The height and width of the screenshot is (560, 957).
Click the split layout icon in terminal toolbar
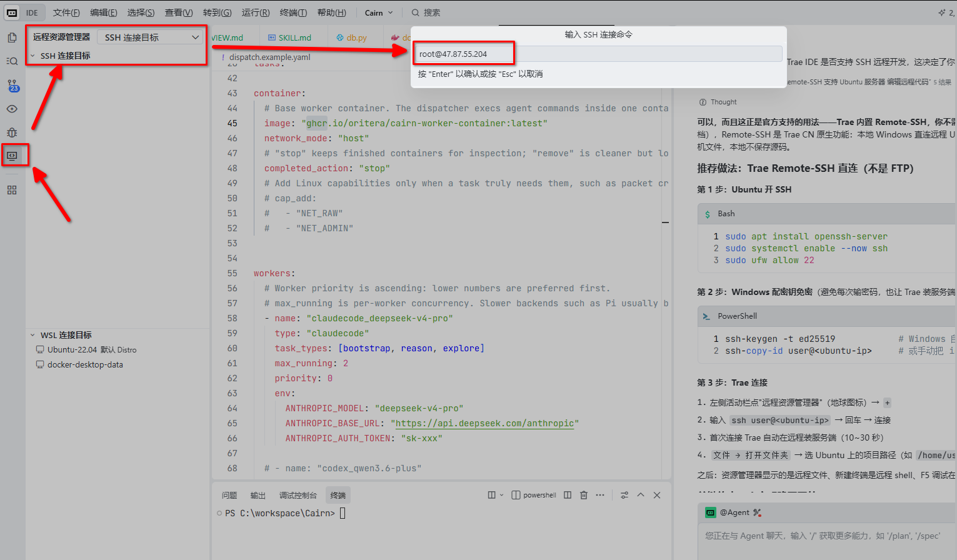click(491, 495)
